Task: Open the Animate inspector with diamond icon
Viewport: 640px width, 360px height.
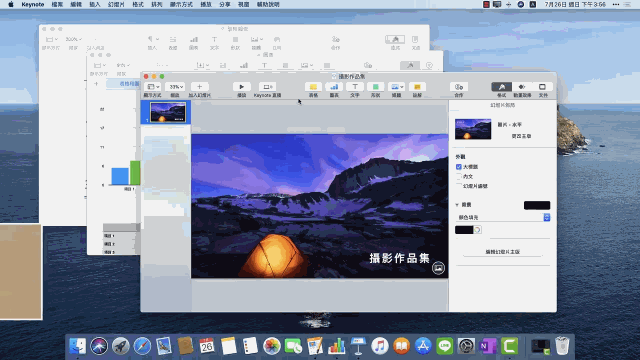Action: point(522,87)
